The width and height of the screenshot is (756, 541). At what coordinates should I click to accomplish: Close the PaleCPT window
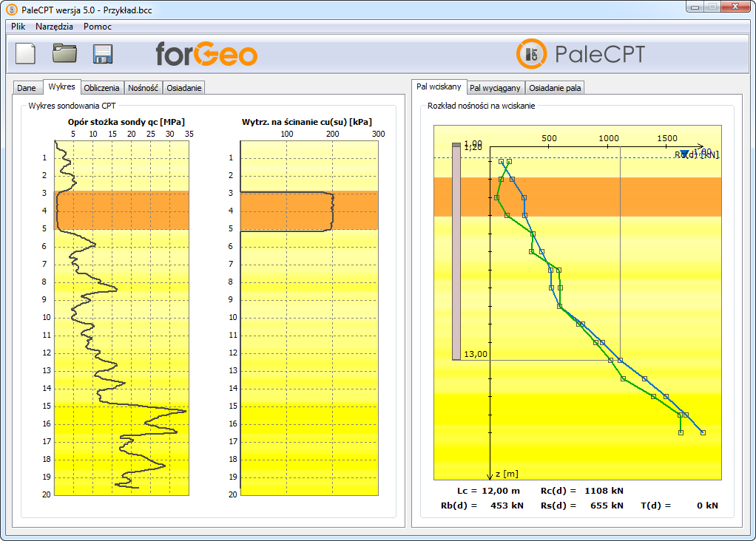click(x=735, y=7)
